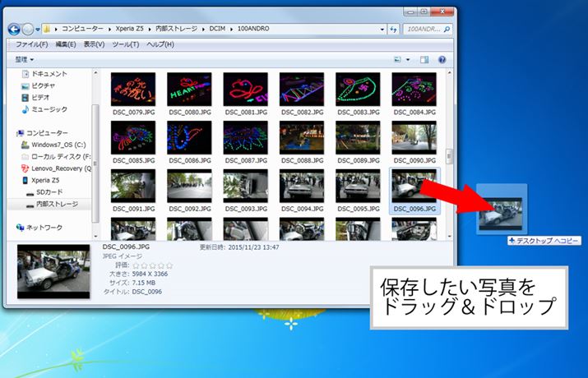Open the 整理 dropdown menu
588x378 pixels.
[25, 59]
